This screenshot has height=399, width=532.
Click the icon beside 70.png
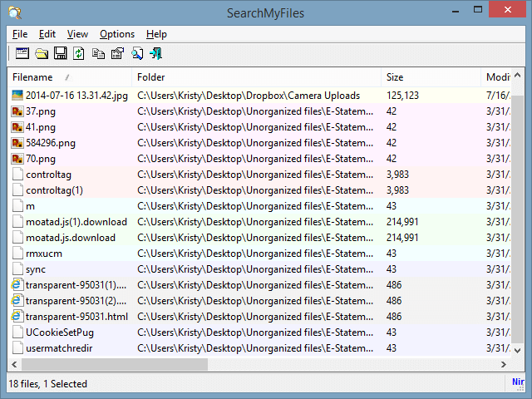[17, 159]
